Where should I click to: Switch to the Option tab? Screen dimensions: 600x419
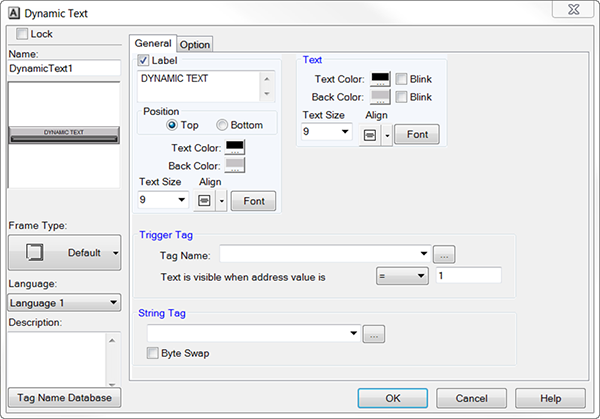pos(195,45)
